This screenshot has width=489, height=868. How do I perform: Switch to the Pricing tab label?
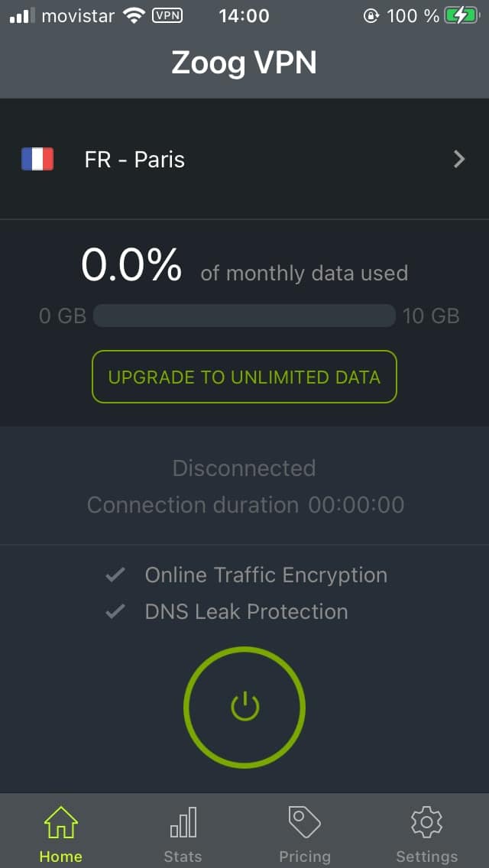pyautogui.click(x=305, y=857)
